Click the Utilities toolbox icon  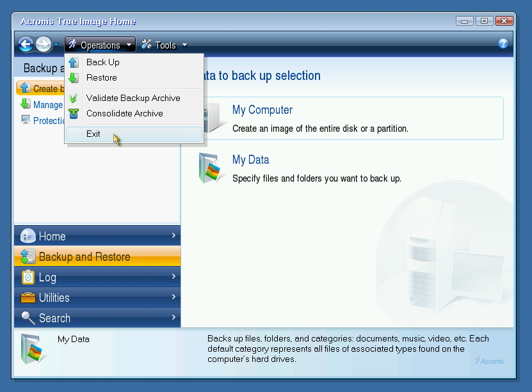coord(28,297)
